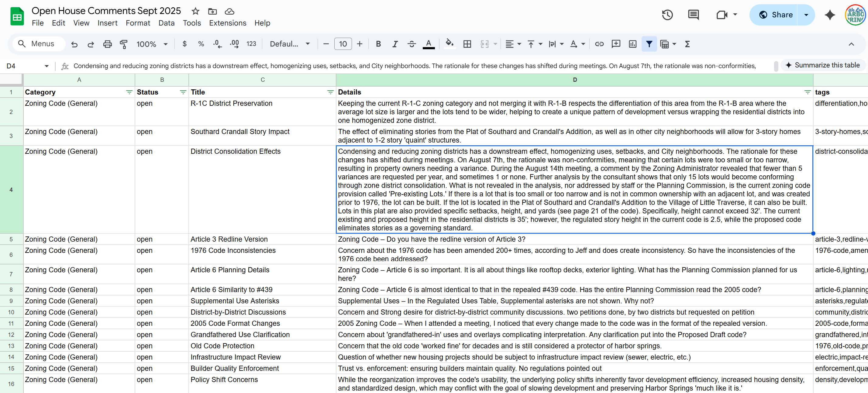Viewport: 868px width, 393px height.
Task: Open the fill color picker
Action: pos(449,44)
